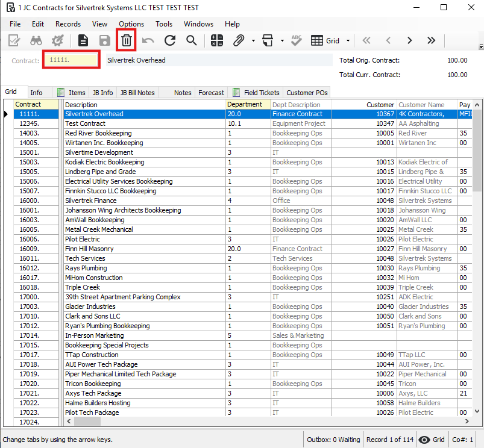This screenshot has height=448, width=484.
Task: Switch to the Field Tickets tab
Action: (256, 93)
